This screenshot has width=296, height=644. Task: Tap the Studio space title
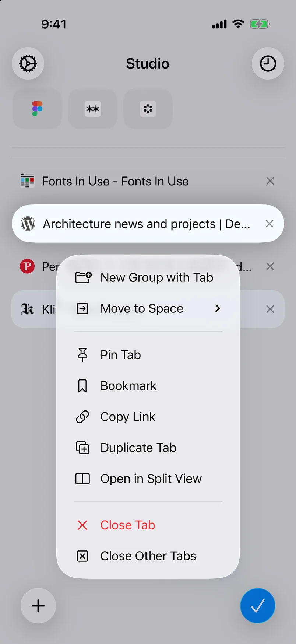pos(148,63)
